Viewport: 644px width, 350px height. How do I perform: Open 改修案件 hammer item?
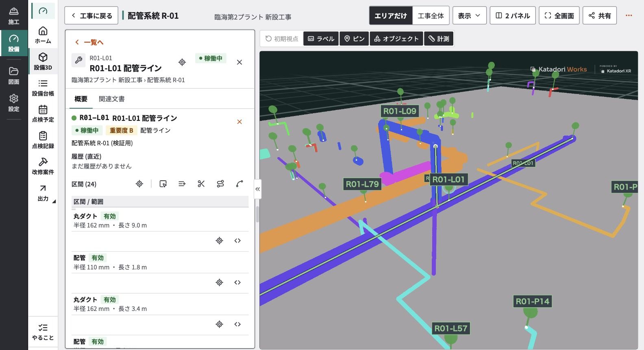tap(43, 166)
